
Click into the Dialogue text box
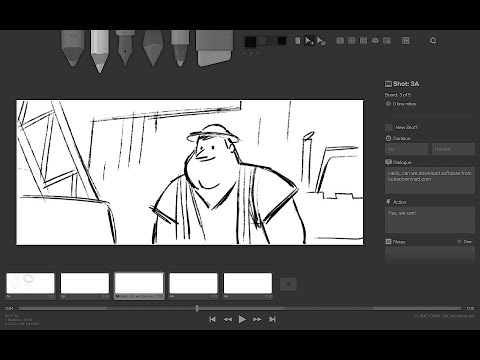pos(430,180)
